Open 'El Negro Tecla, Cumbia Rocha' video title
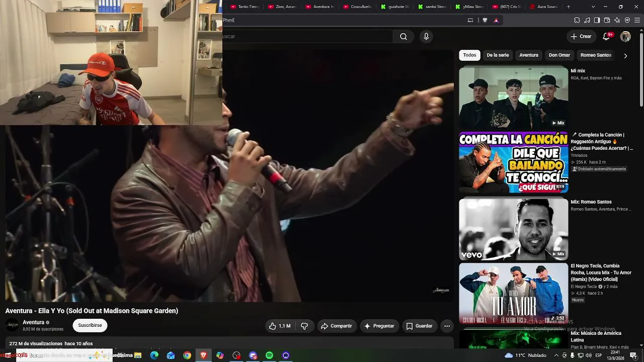The height and width of the screenshot is (362, 644). pos(601,273)
